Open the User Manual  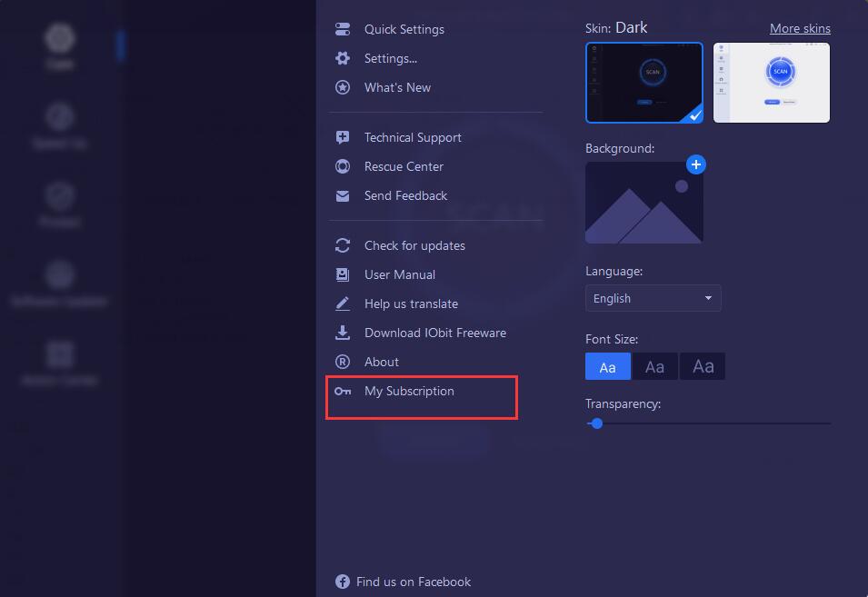400,274
